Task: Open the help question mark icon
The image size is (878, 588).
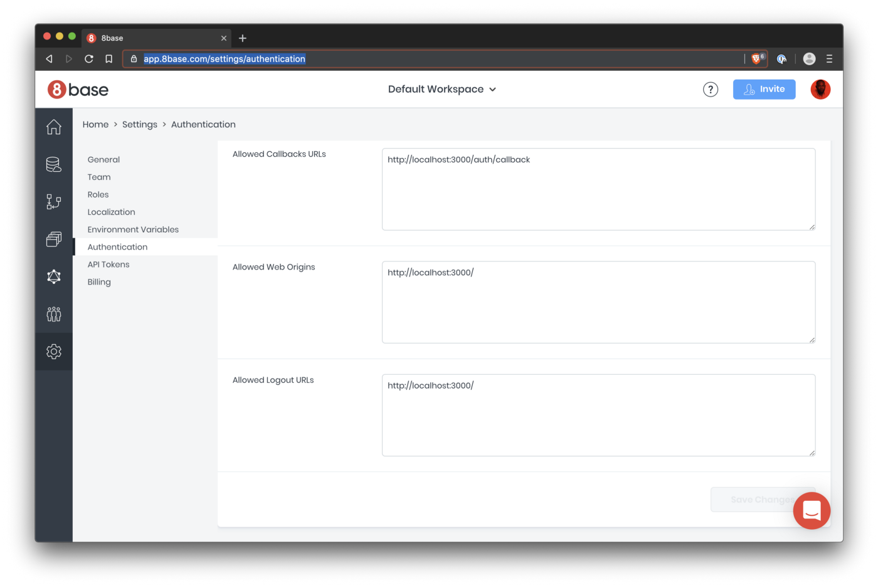Action: click(x=711, y=89)
